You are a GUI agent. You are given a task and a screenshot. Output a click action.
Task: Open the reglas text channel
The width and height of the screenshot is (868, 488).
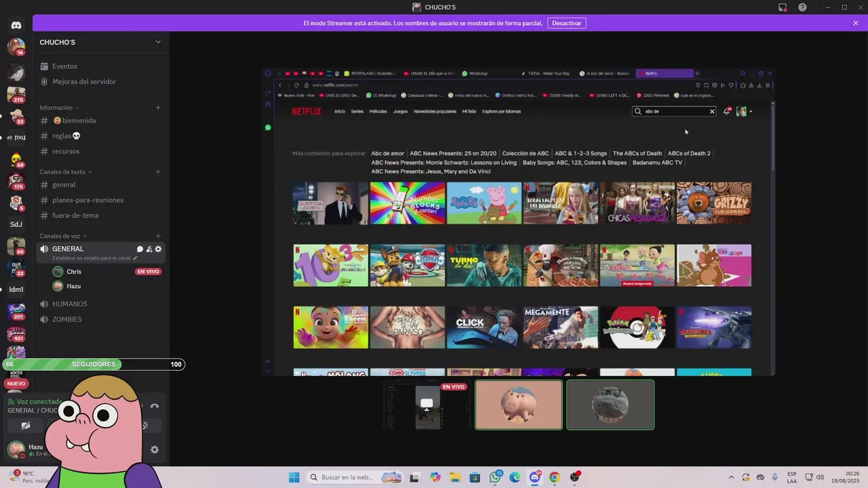tap(102, 136)
